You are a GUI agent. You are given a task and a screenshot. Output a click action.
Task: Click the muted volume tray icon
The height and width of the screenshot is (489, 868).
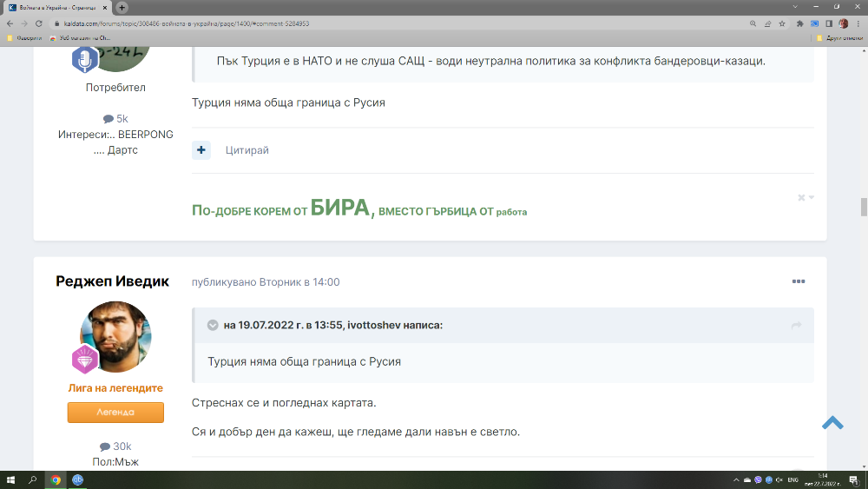pos(779,480)
